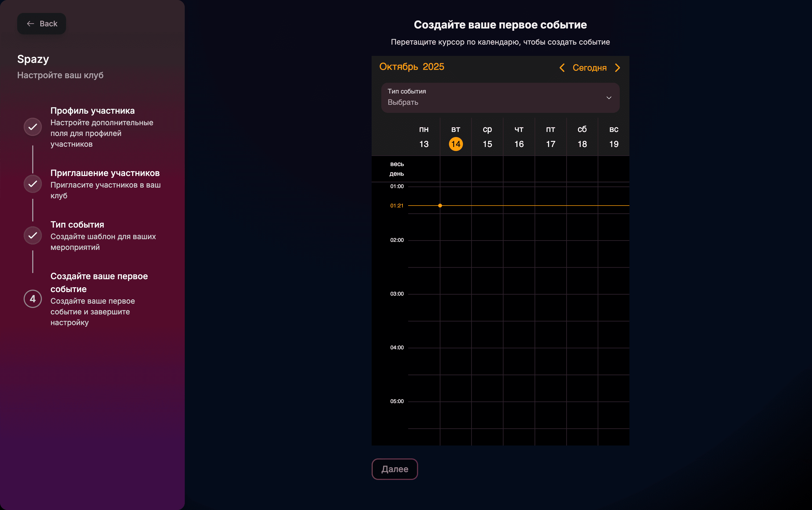
Task: Open Приглашение участников step title
Action: point(105,173)
